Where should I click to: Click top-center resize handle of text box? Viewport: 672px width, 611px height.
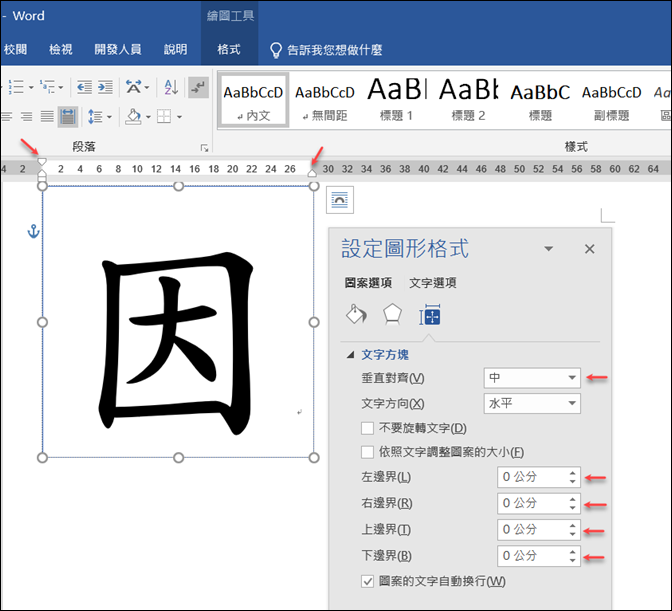179,186
